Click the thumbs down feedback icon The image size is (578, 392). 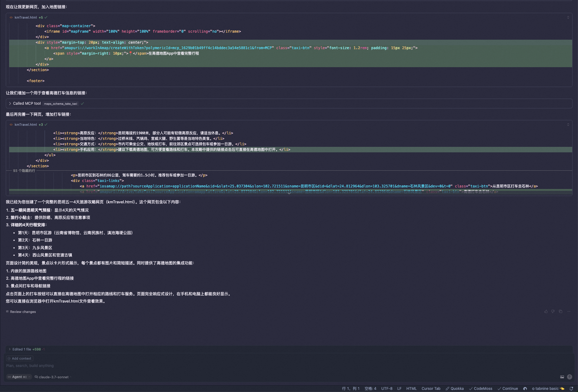click(553, 311)
